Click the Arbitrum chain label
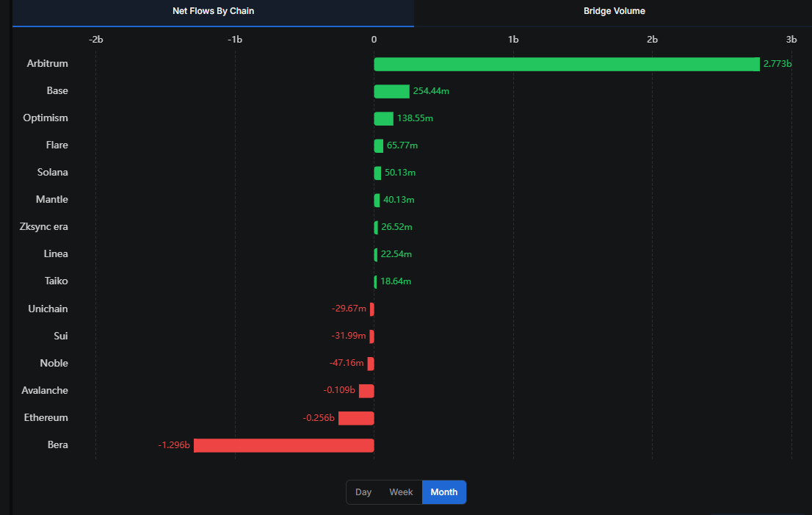Screen dimensions: 812x515 (47, 64)
